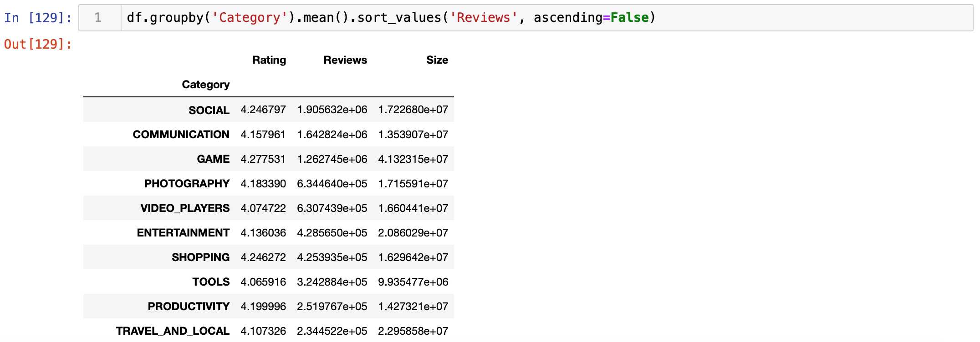
Task: Click SHOPPING reviews 4.253935e+05
Action: click(x=332, y=257)
